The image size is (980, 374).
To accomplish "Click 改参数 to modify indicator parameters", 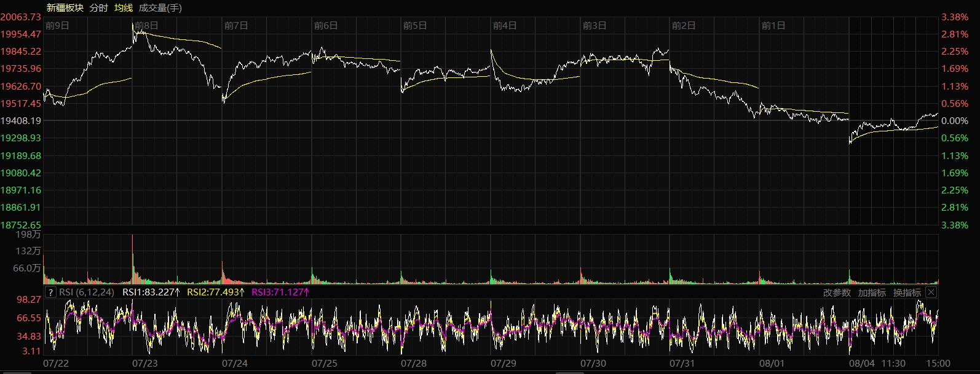I will [837, 293].
